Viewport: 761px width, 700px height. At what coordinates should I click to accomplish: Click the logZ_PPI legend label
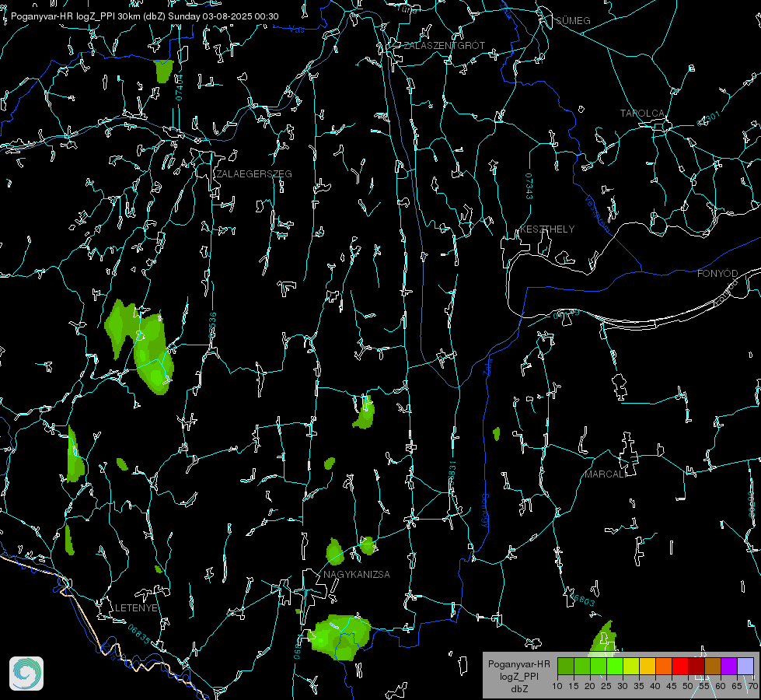518,676
